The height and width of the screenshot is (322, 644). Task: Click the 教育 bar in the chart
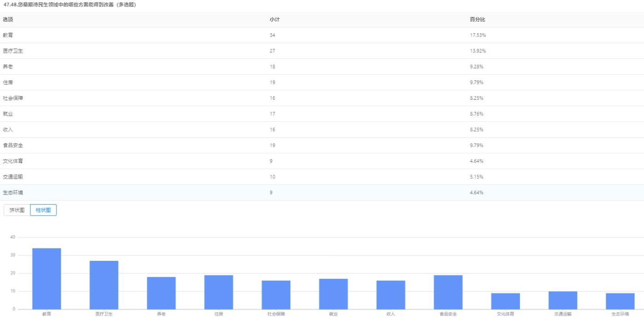[x=46, y=279]
